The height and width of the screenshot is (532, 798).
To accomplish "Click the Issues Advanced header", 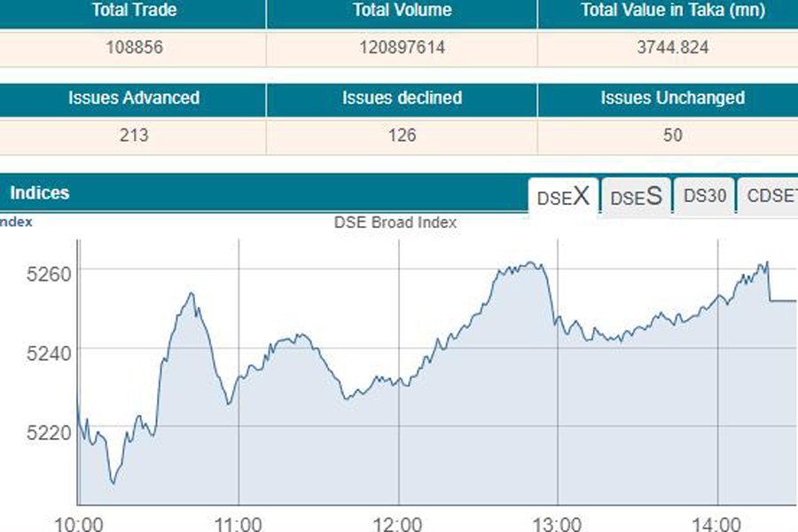I will (133, 98).
